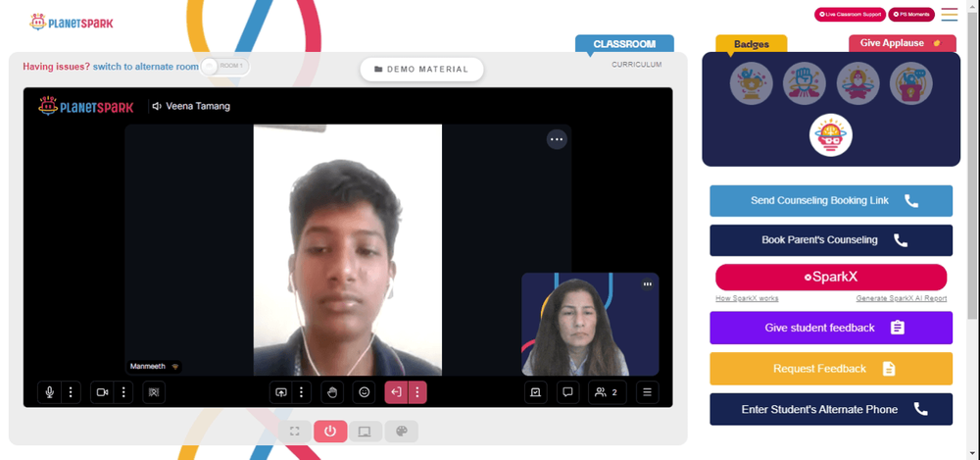
Task: Leave the call with the red exit icon
Action: click(x=396, y=392)
